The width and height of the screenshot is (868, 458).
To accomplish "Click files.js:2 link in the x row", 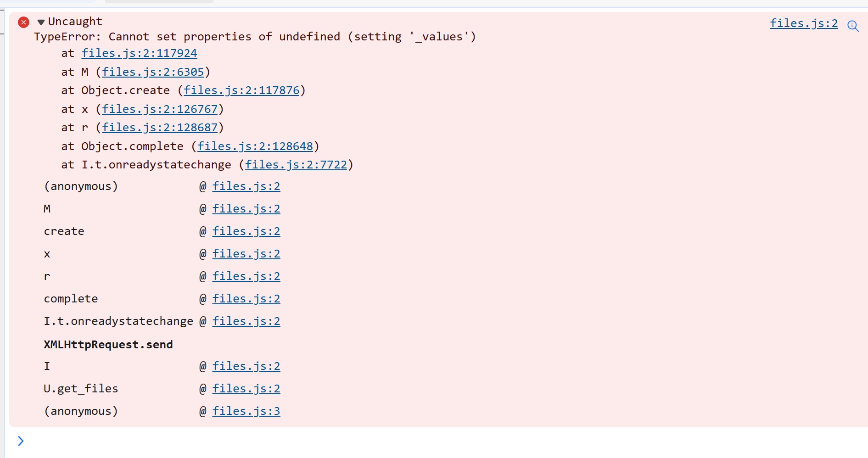I will [x=246, y=254].
